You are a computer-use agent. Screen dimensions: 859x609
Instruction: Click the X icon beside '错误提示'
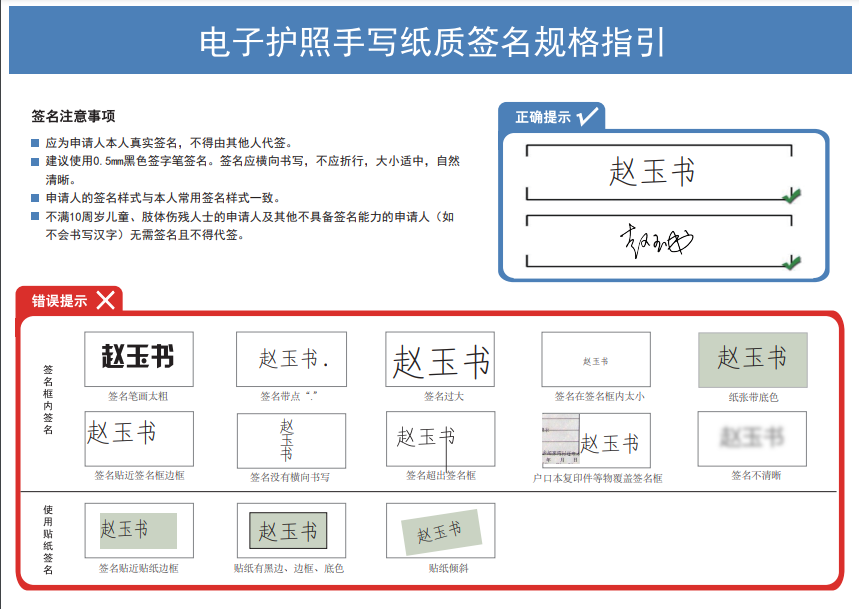pos(106,300)
